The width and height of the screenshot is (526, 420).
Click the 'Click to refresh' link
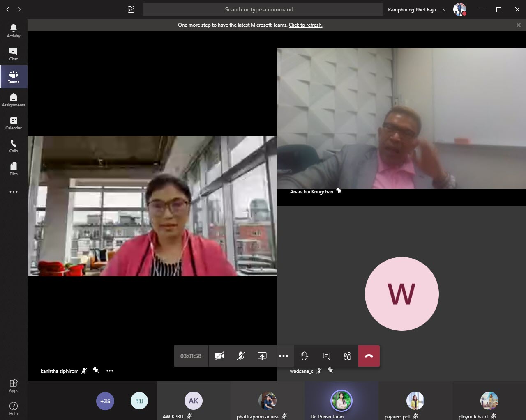(305, 25)
